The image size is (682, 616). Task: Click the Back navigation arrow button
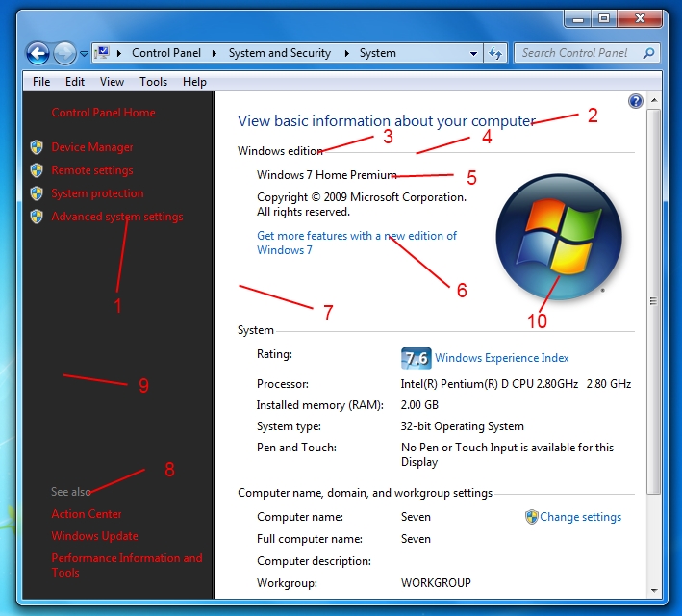[38, 54]
